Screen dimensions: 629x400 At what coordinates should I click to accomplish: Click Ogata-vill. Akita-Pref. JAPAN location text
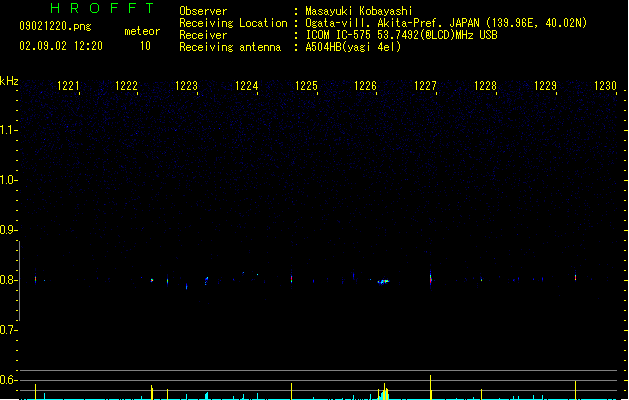coord(446,23)
